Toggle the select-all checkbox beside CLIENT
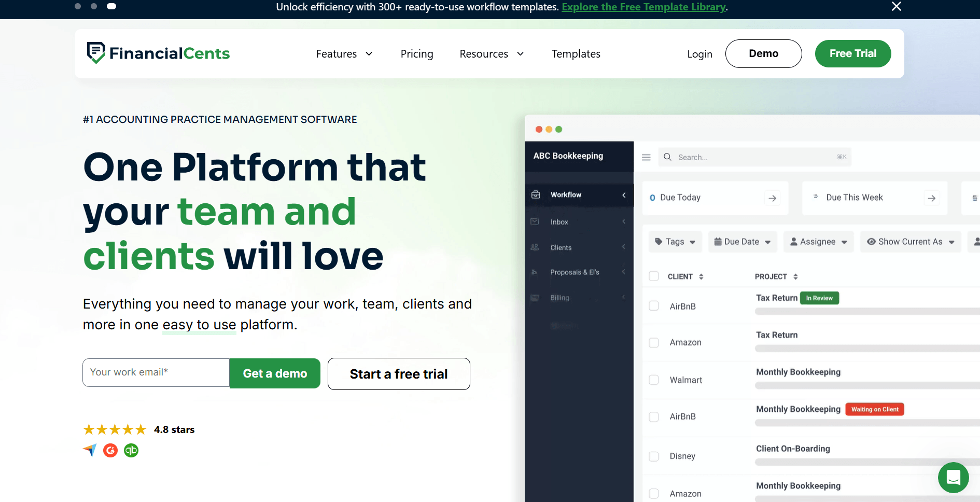The image size is (980, 502). click(654, 276)
